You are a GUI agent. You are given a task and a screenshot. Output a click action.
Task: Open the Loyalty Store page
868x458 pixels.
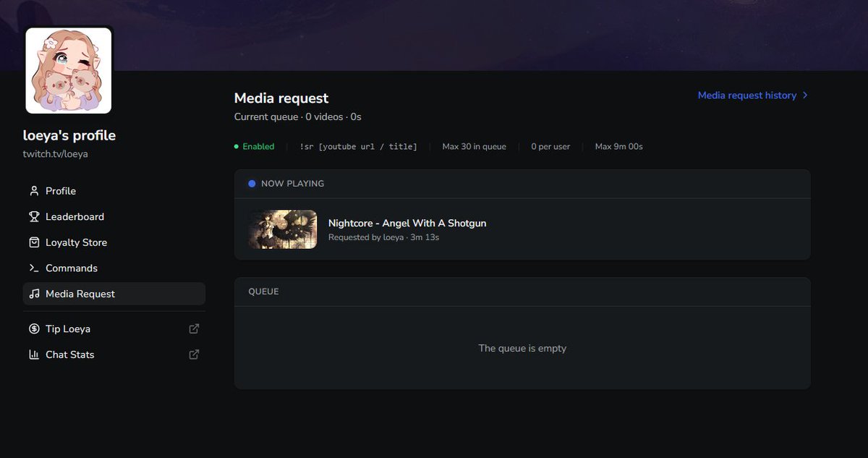(x=114, y=242)
